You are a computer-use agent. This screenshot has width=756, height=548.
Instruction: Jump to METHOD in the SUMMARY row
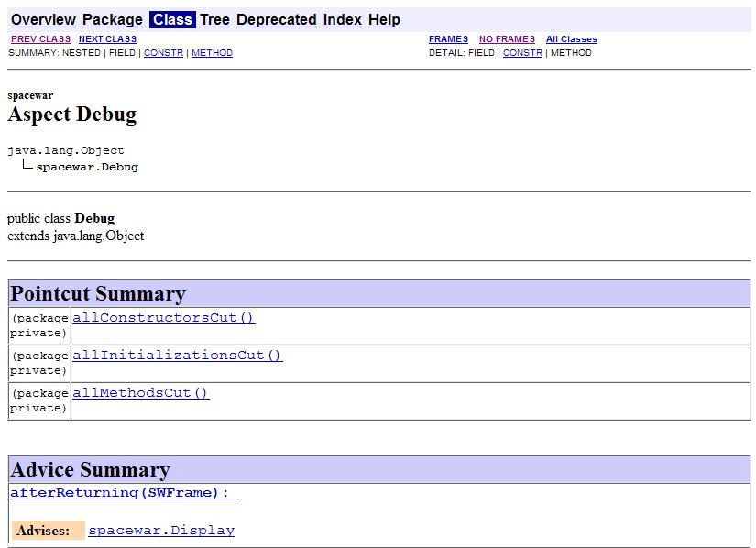[212, 53]
